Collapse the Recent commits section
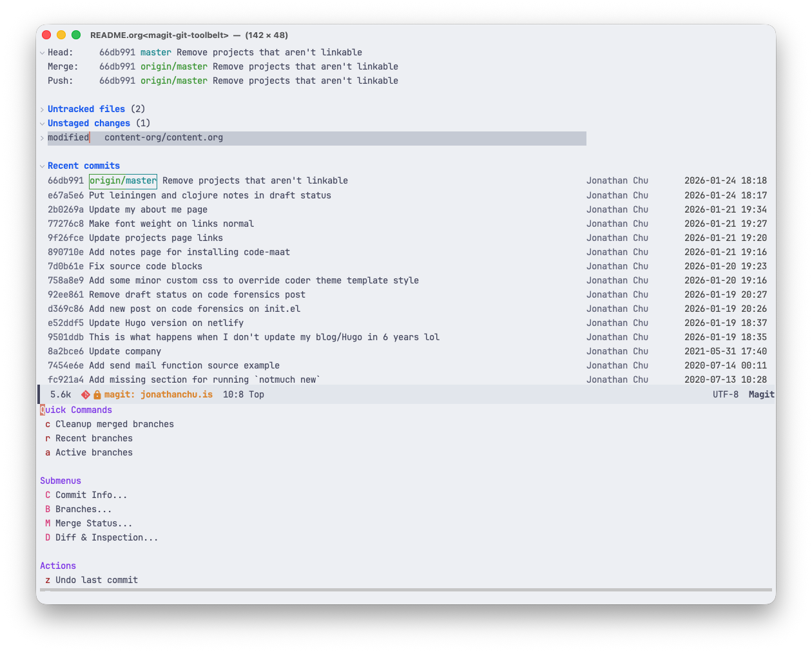Screen dimensions: 812x652 pyautogui.click(x=42, y=166)
